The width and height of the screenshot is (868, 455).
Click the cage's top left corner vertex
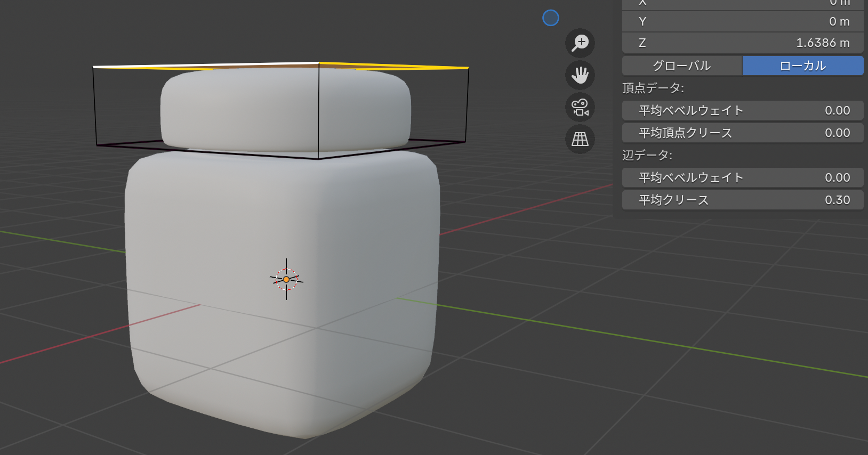[94, 67]
